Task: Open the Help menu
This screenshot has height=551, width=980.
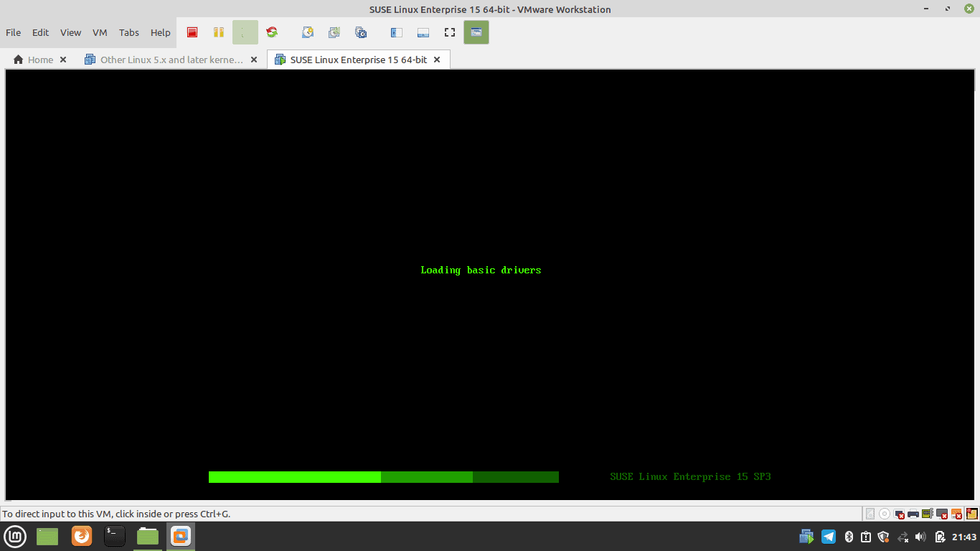Action: [161, 32]
